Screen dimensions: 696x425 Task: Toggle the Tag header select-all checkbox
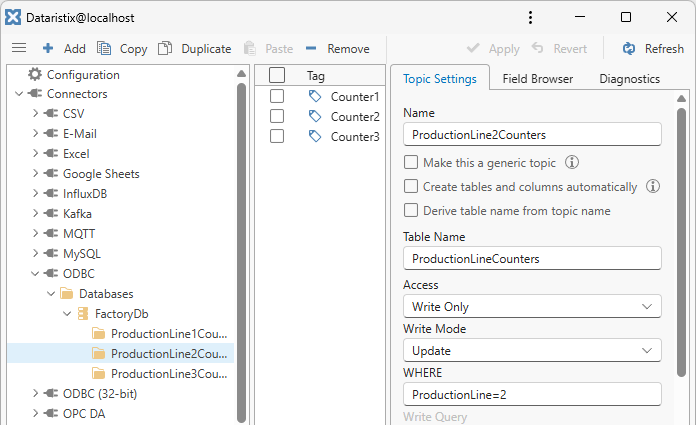pyautogui.click(x=277, y=75)
